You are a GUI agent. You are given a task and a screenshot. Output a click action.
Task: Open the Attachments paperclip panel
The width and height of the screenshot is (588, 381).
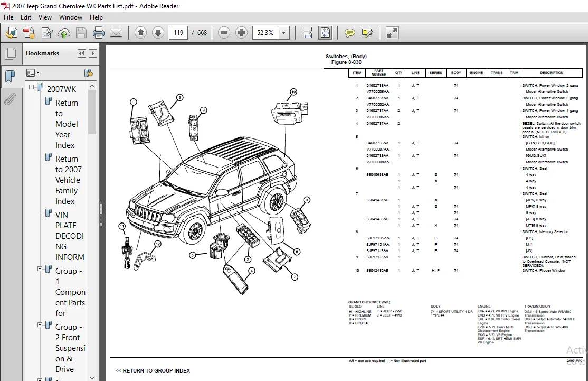coord(10,99)
